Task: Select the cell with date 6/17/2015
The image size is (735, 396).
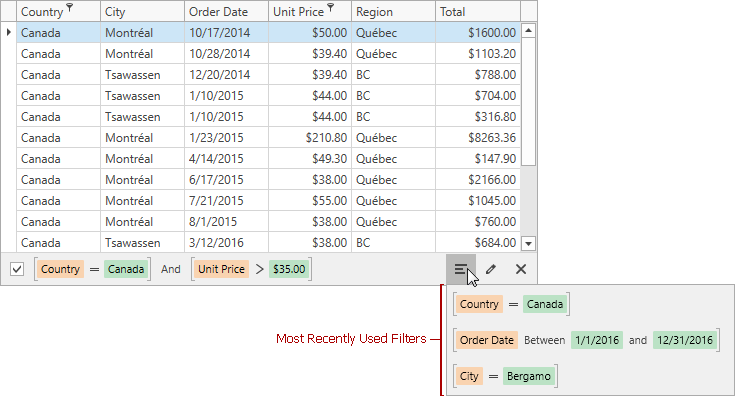Action: click(226, 179)
